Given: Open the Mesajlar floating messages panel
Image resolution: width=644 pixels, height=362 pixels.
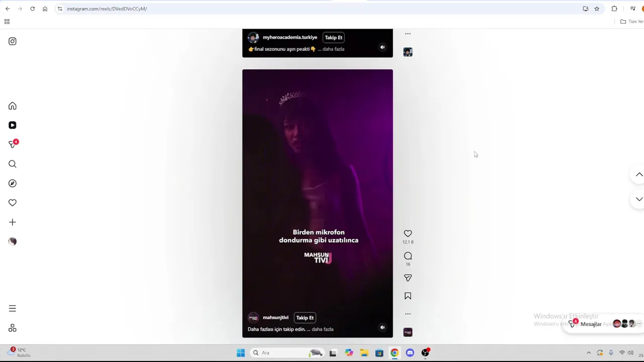Looking at the screenshot, I should point(604,324).
